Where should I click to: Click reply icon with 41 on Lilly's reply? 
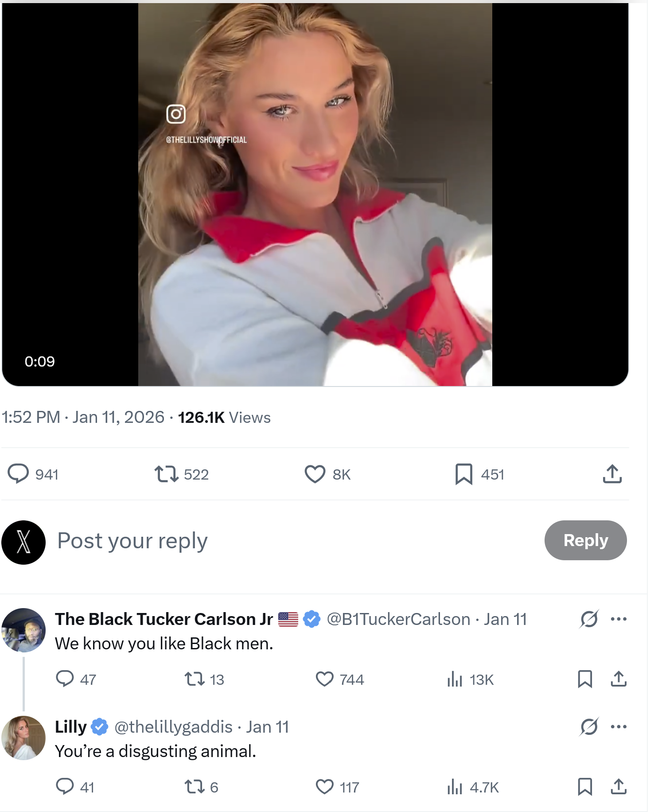point(65,787)
